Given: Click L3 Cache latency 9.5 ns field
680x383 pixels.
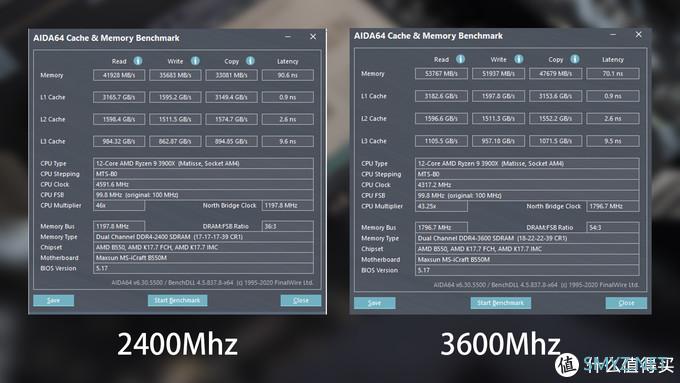Looking at the screenshot, I should coord(613,141).
